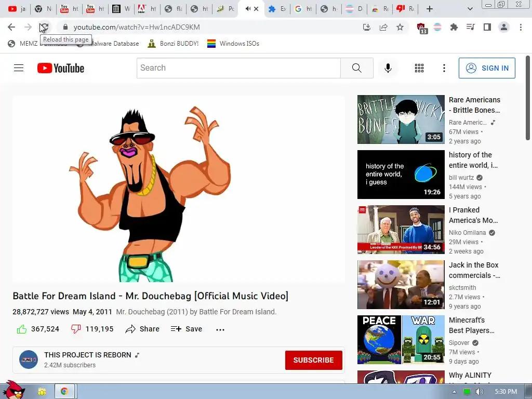Viewport: 532px width, 399px height.
Task: Open Chrome from the taskbar
Action: point(64,392)
